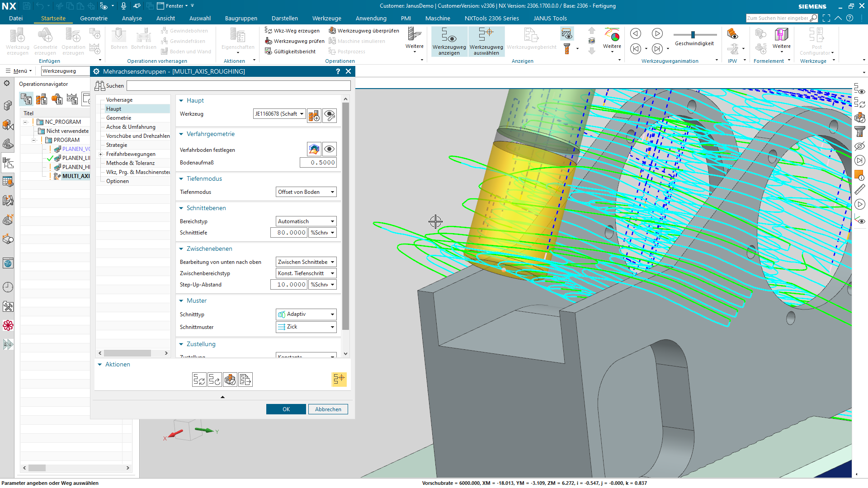Click the List toolpath action icon

pos(245,380)
